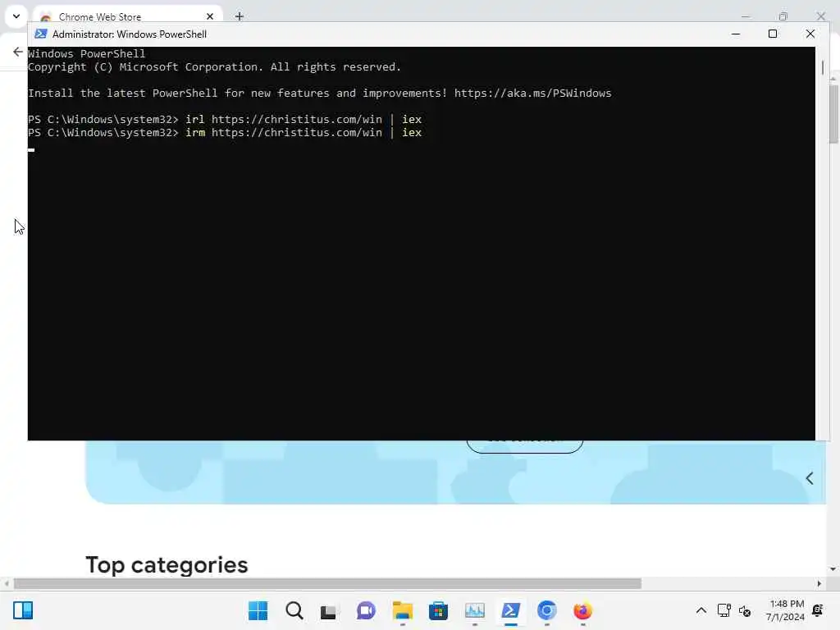
Task: Open notification center bell icon
Action: (x=818, y=610)
